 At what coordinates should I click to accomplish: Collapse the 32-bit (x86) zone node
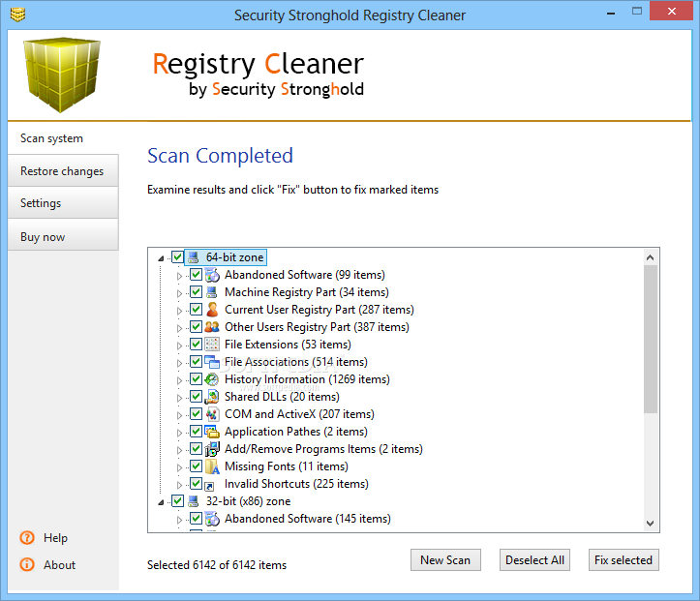coord(161,502)
